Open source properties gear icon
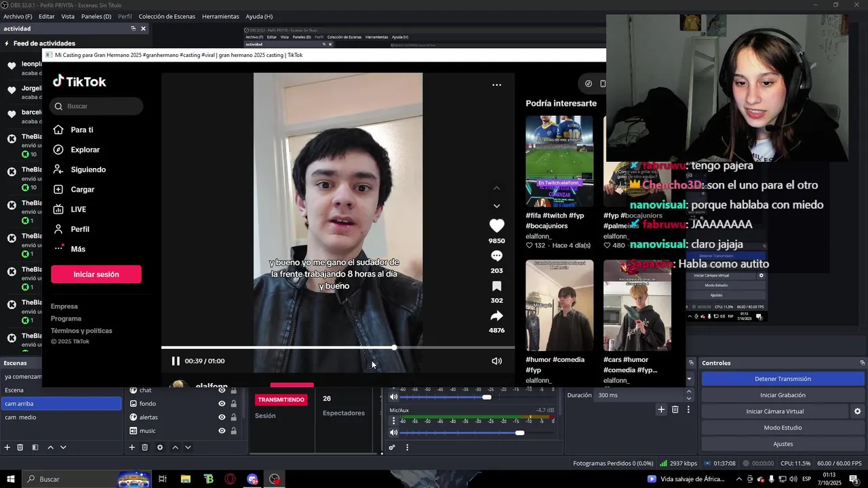This screenshot has height=488, width=868. coord(160,447)
